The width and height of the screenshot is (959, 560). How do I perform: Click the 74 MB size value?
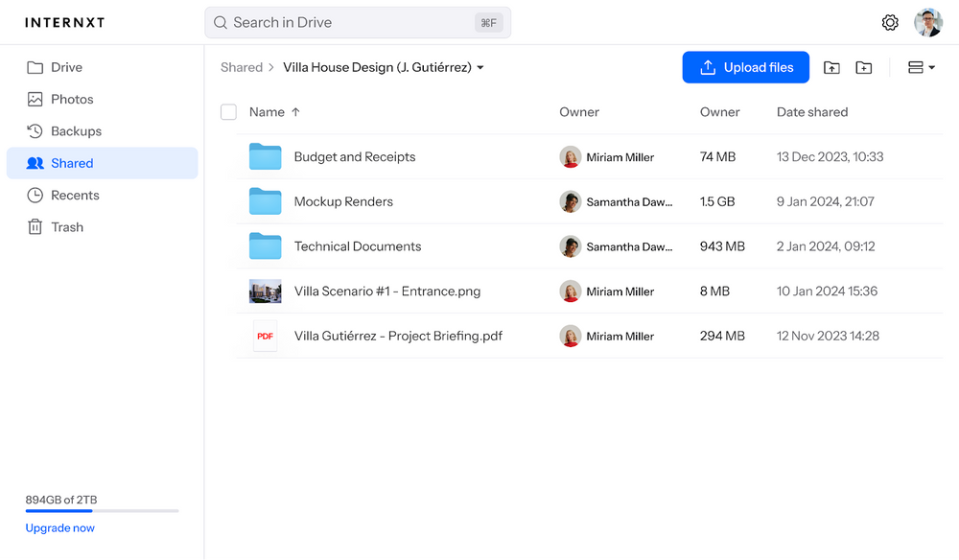[x=717, y=156]
